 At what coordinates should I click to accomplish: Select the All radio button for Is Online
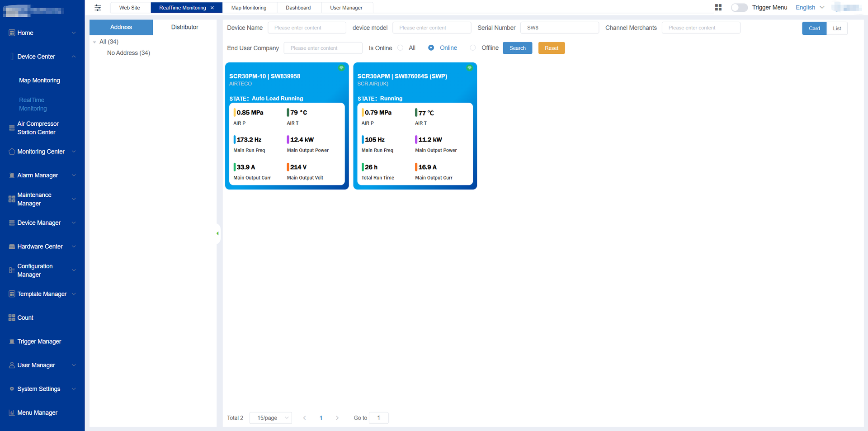click(x=401, y=48)
